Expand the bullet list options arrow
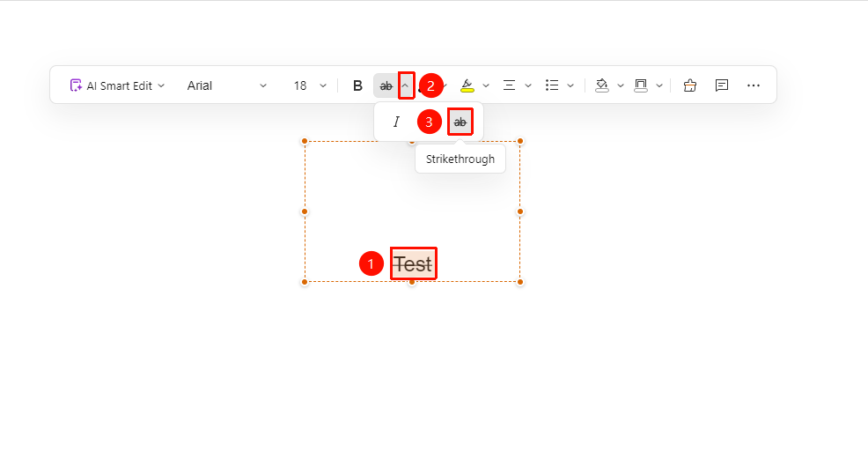Viewport: 868px width, 452px height. (570, 85)
